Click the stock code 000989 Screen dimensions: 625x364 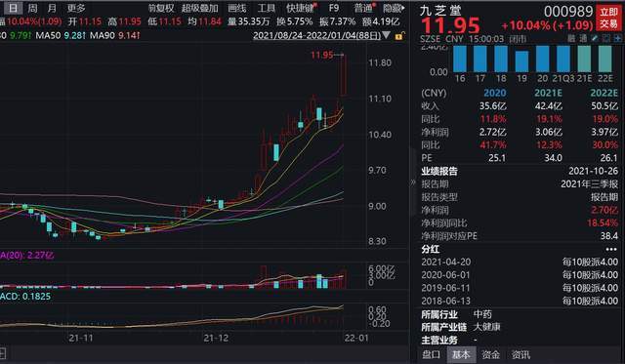coord(568,12)
